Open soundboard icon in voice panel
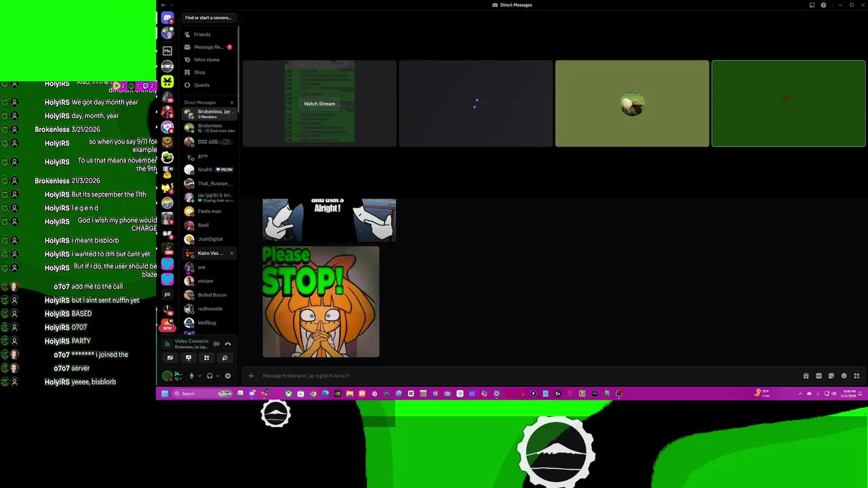The height and width of the screenshot is (488, 868). click(225, 358)
